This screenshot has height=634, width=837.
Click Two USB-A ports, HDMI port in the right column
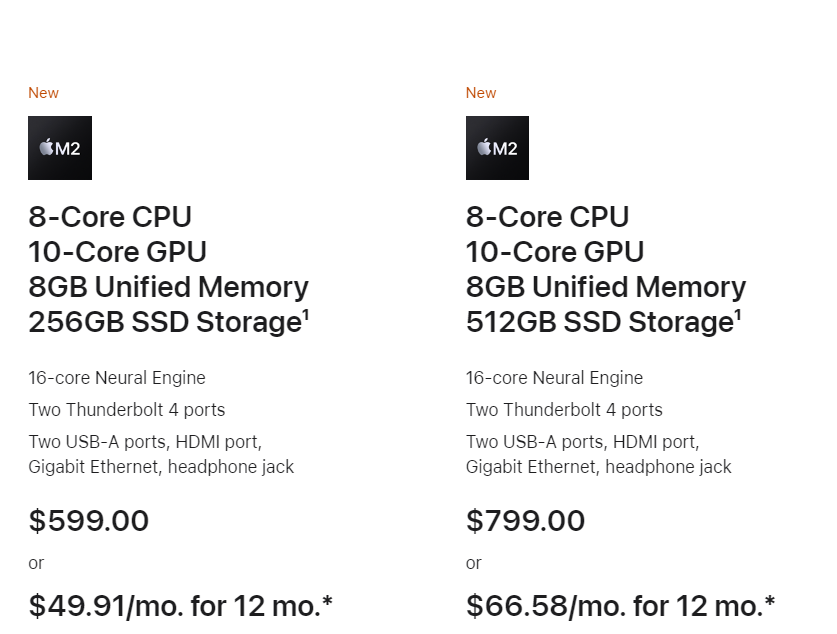(583, 441)
